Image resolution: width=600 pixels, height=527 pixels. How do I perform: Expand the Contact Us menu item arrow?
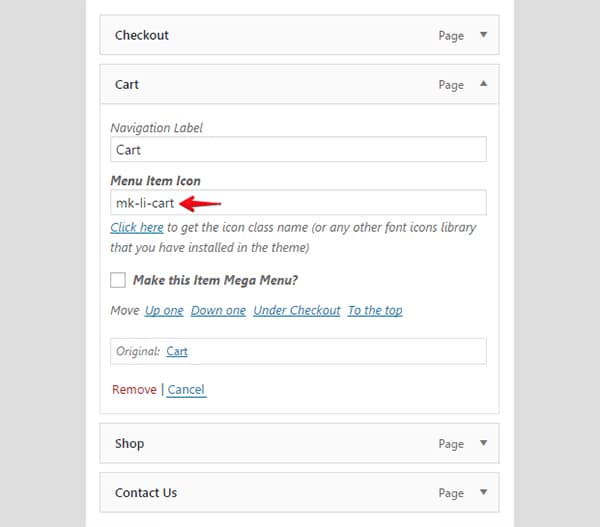(x=483, y=492)
